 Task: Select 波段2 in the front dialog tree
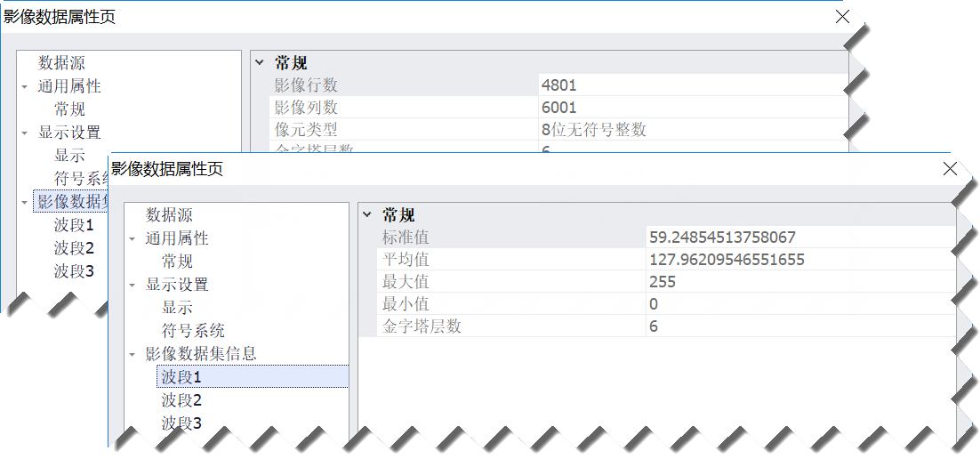(x=181, y=400)
